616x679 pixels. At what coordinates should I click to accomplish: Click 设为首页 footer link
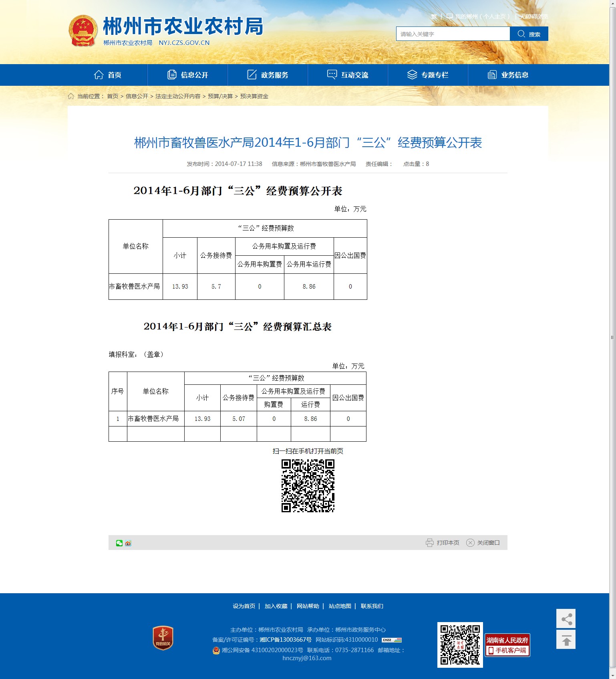pyautogui.click(x=244, y=606)
